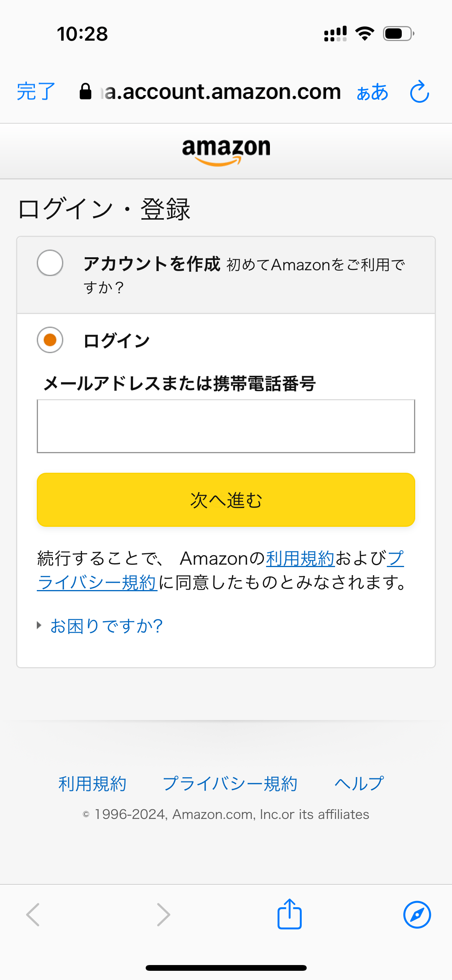Tap the lock icon in address bar
Image resolution: width=452 pixels, height=980 pixels.
click(x=85, y=92)
